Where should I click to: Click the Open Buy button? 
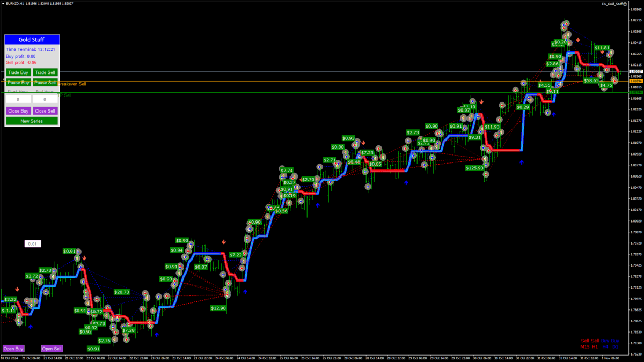(x=13, y=349)
